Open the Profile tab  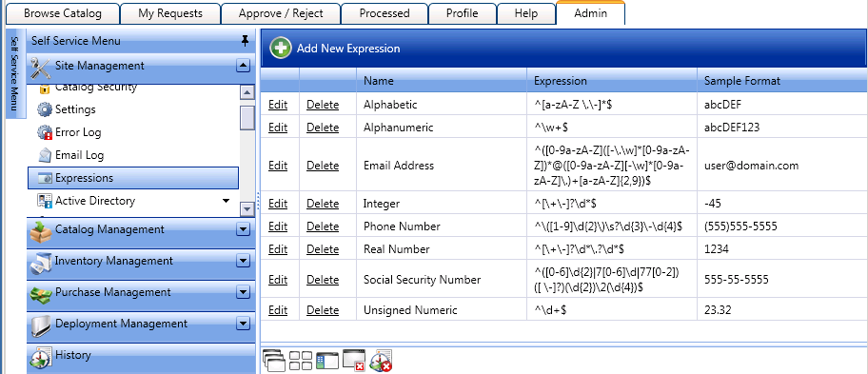pyautogui.click(x=463, y=13)
